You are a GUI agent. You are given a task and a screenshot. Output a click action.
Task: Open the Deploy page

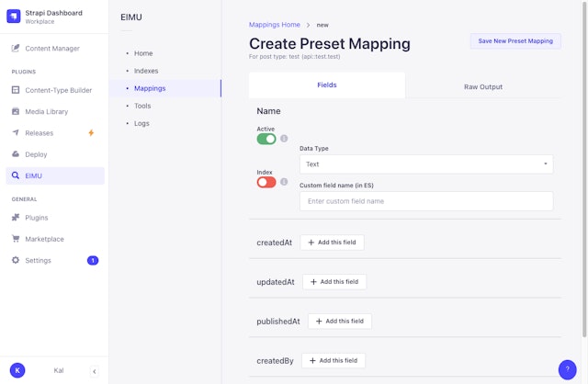pos(36,154)
